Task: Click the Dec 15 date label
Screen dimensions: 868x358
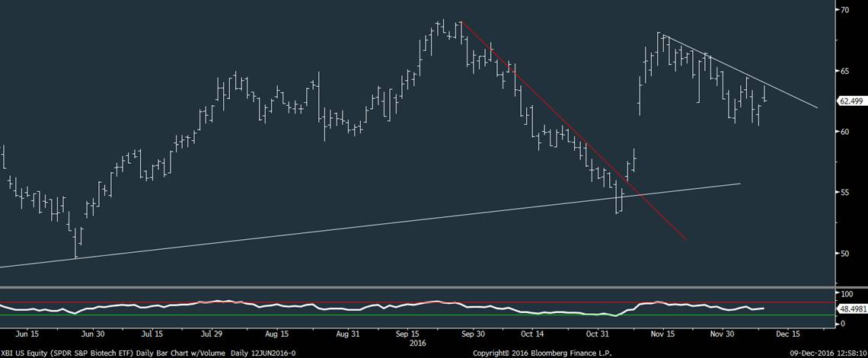Action: click(788, 334)
